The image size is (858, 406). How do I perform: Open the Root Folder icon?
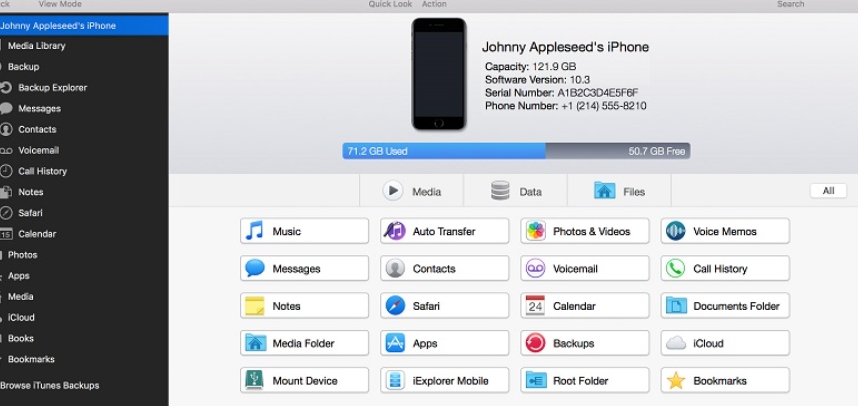536,380
